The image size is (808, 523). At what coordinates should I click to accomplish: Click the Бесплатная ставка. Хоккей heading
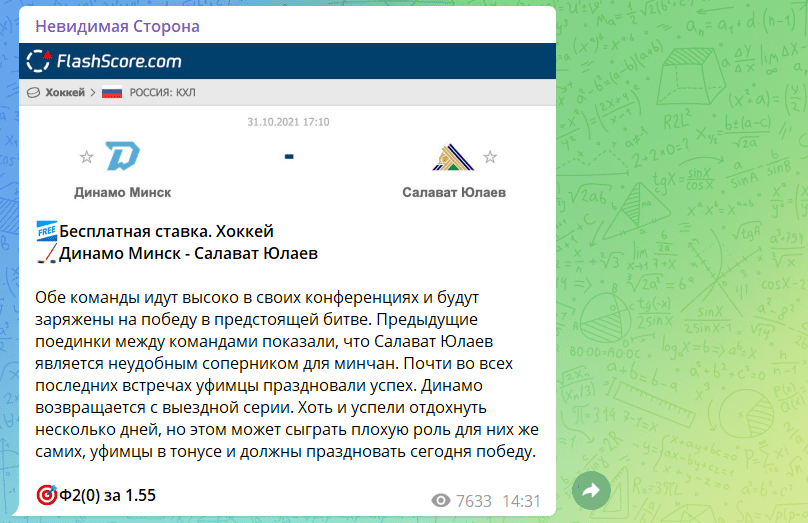pos(166,231)
